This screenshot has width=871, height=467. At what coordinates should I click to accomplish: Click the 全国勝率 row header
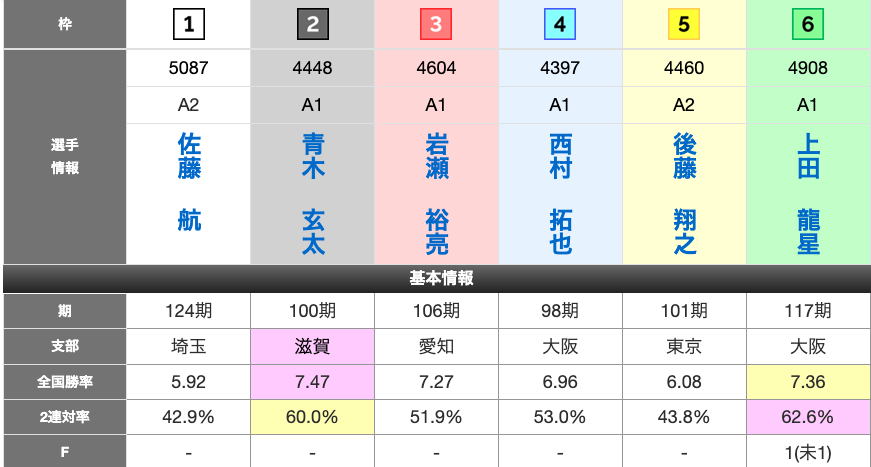click(64, 381)
